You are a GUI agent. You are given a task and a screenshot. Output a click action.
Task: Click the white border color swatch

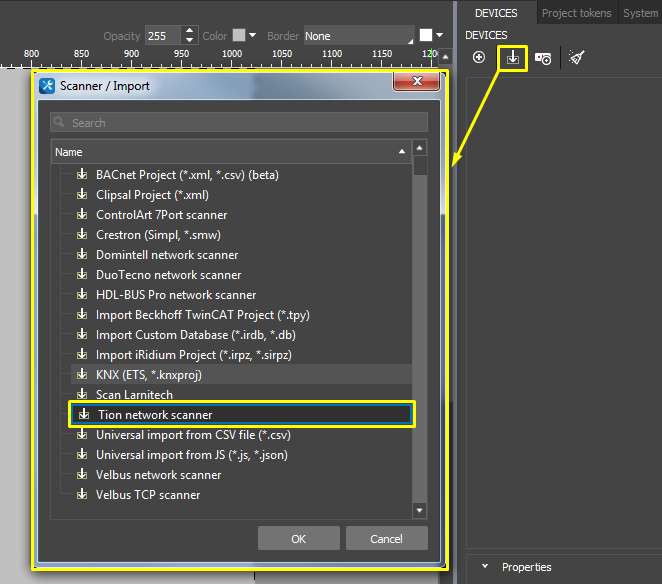[x=426, y=36]
